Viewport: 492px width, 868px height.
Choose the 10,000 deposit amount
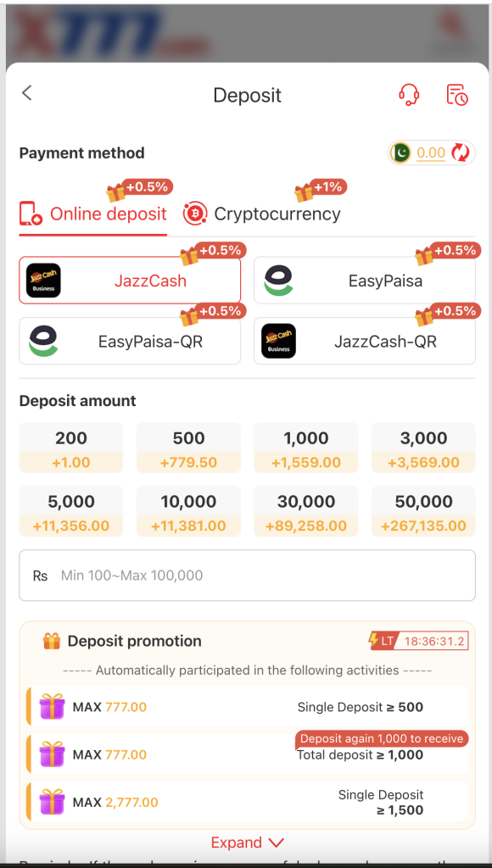tap(189, 511)
